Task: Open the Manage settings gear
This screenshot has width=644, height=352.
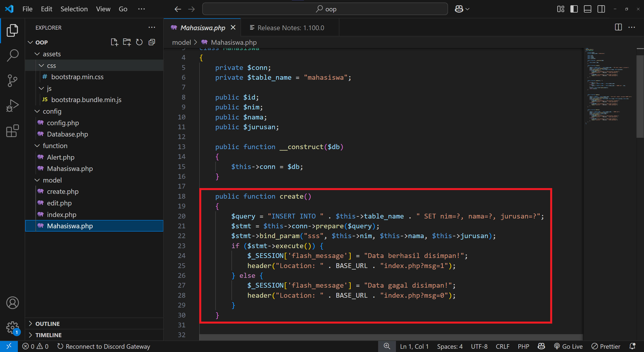Action: click(x=12, y=327)
